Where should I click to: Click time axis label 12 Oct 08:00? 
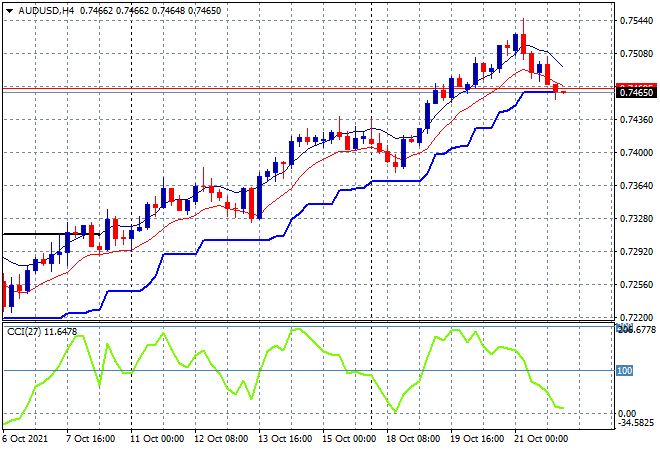(x=221, y=439)
